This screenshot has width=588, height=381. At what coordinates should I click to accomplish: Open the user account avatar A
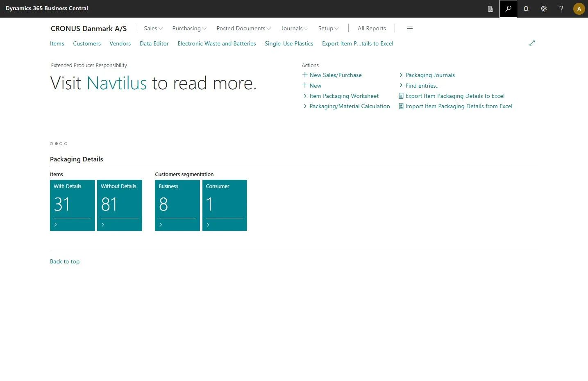pyautogui.click(x=579, y=9)
